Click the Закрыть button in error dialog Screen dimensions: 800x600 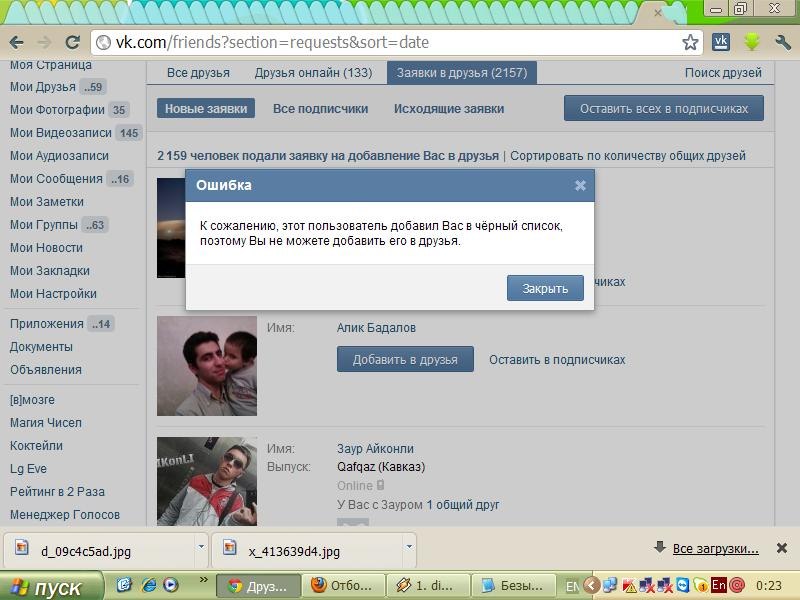click(x=545, y=288)
